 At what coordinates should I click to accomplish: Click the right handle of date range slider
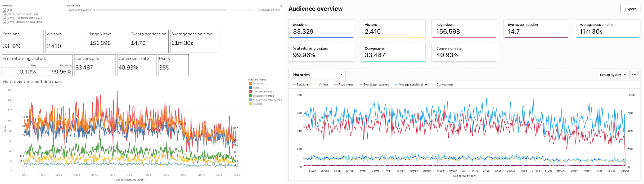(x=226, y=10)
